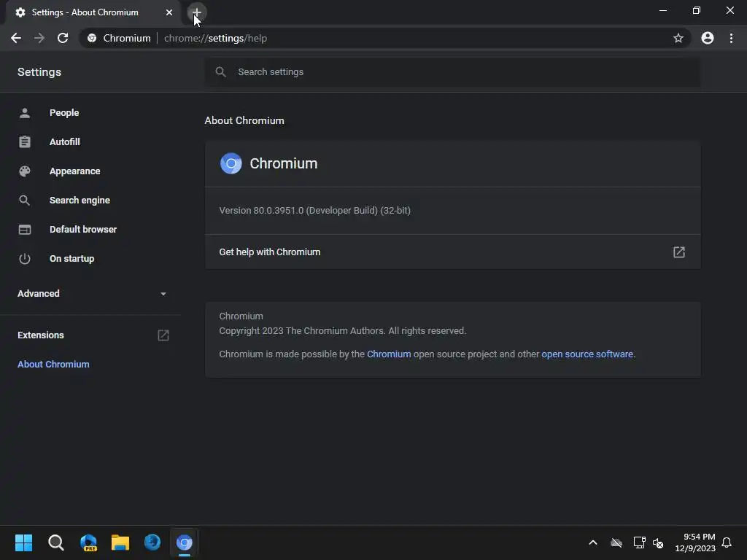Open Extensions page
This screenshot has height=560, width=747.
[92, 335]
